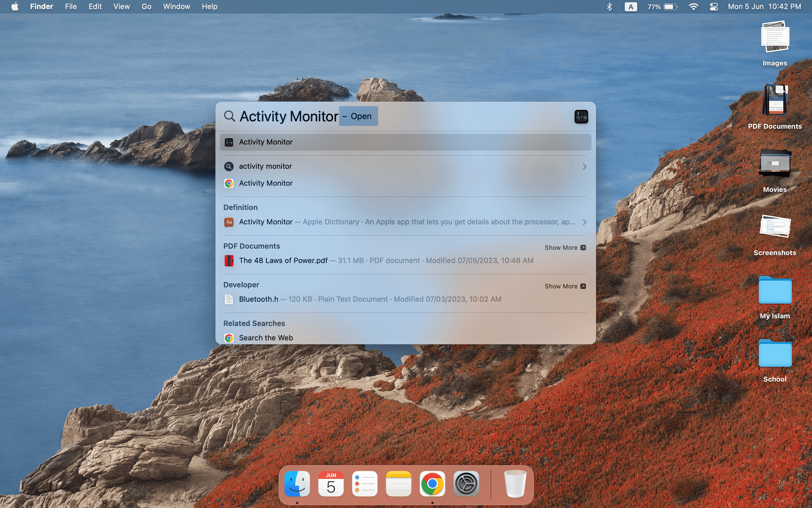Open the Window menu
Viewport: 812px width, 508px height.
(x=176, y=7)
